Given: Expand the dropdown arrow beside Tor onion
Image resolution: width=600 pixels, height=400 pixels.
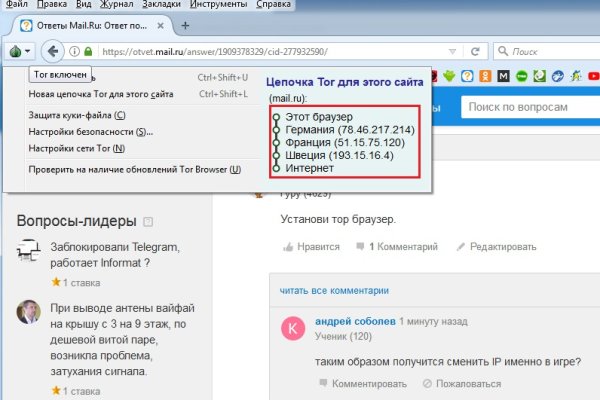Looking at the screenshot, I should click(x=29, y=51).
